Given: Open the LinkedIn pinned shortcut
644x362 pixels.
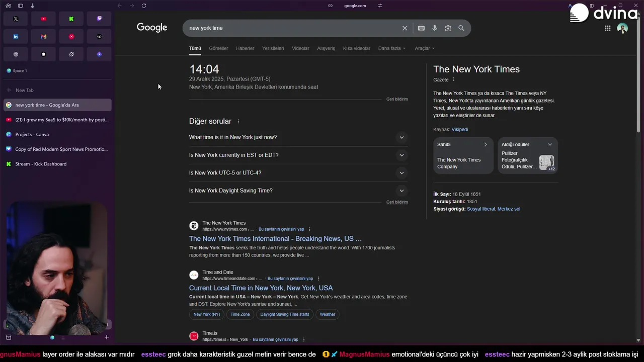Looking at the screenshot, I should 16,36.
